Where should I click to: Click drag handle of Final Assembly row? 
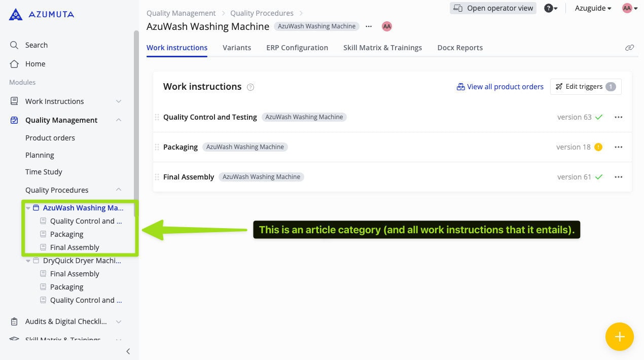(x=157, y=177)
